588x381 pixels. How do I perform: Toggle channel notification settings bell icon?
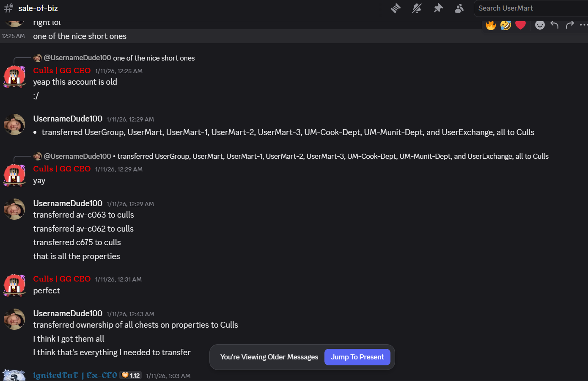click(x=417, y=8)
